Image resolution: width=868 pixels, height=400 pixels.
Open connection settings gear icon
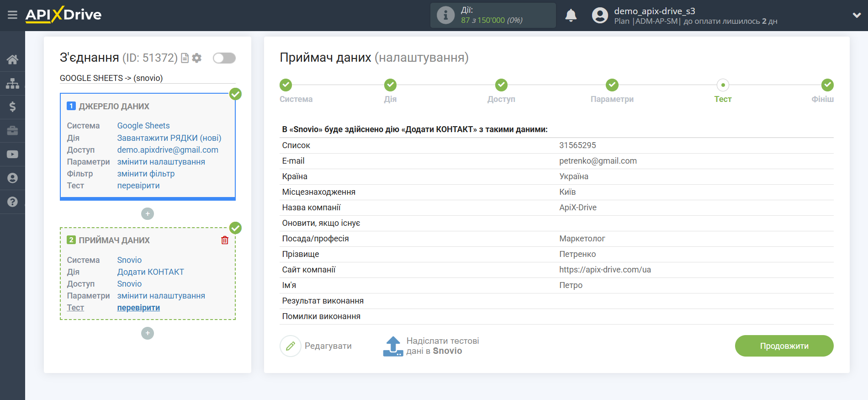pyautogui.click(x=197, y=58)
